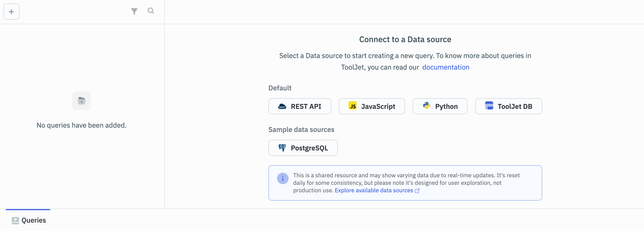Click the info circle icon in banner
The image size is (644, 231).
click(x=283, y=179)
